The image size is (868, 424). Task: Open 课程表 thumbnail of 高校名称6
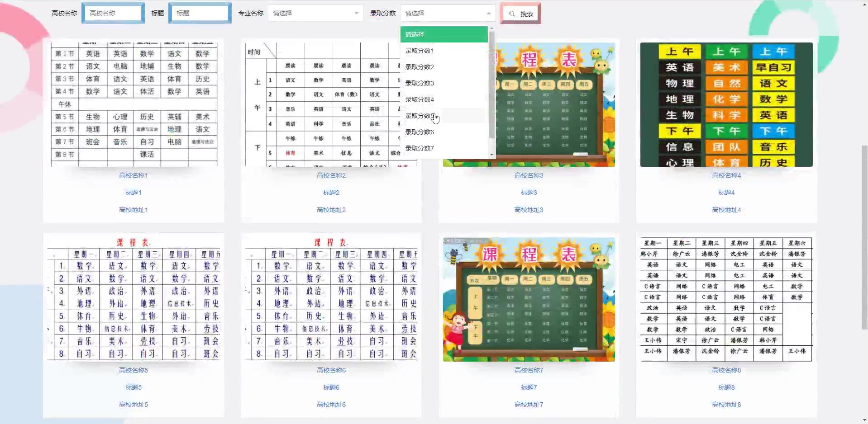[x=331, y=299]
